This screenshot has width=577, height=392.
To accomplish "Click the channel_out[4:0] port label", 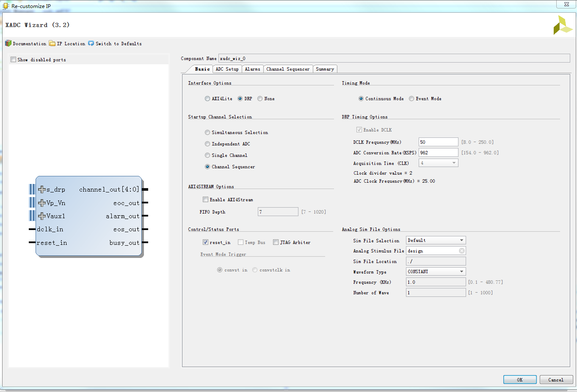I will (109, 189).
